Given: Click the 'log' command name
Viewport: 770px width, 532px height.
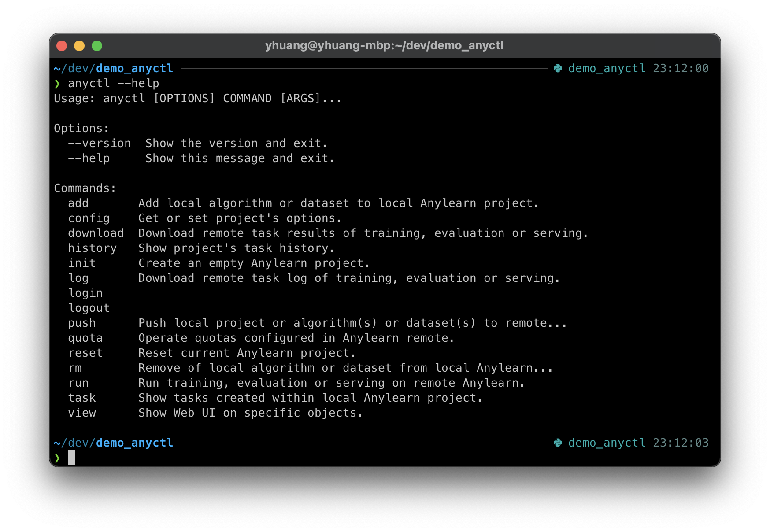Looking at the screenshot, I should pos(78,278).
